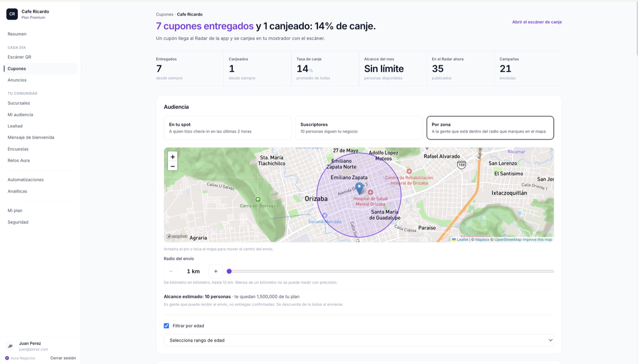Viewport: 638px width, 364px height.
Task: Open Automatizaciones in the sidebar
Action: pyautogui.click(x=26, y=180)
